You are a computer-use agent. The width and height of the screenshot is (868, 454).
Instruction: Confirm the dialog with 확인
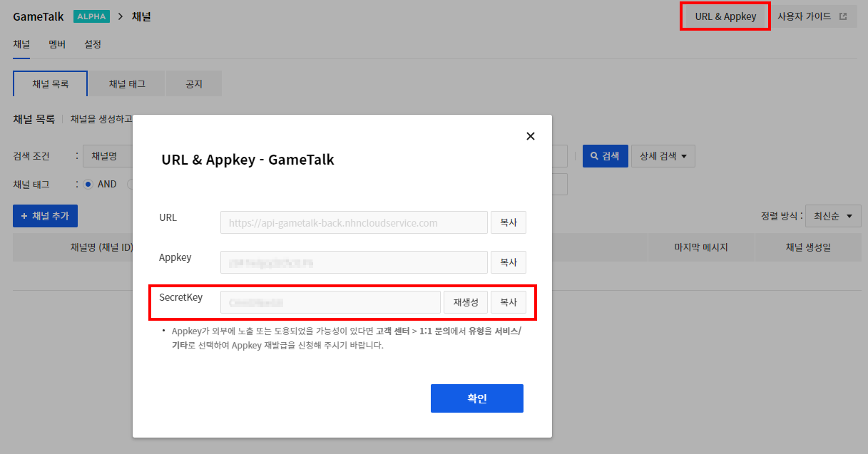477,398
